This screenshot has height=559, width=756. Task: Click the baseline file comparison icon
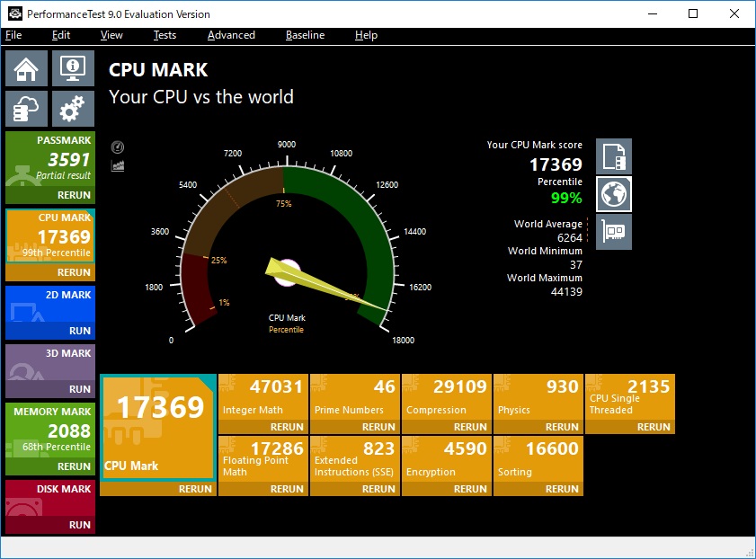(614, 155)
